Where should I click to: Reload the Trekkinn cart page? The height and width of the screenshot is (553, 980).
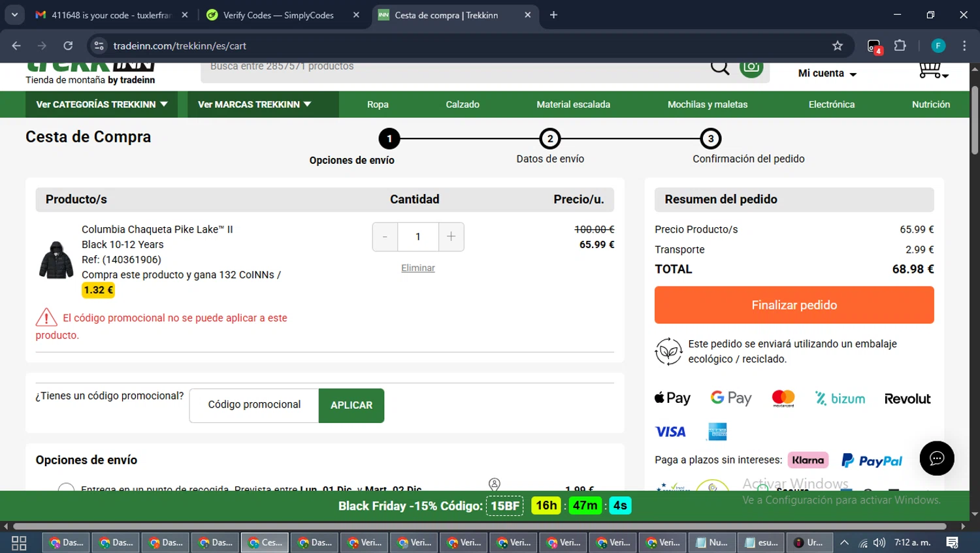[x=68, y=46]
